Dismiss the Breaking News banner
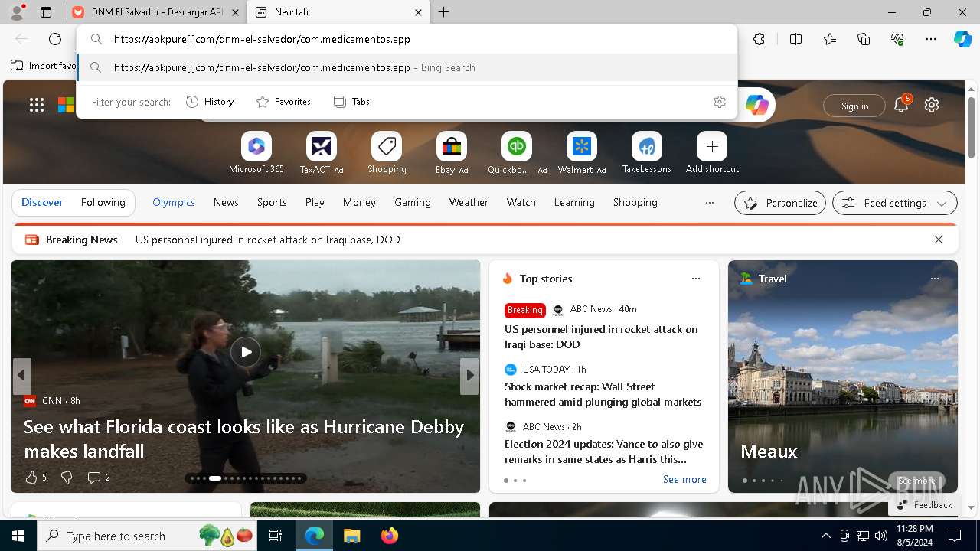This screenshot has height=551, width=980. (939, 240)
